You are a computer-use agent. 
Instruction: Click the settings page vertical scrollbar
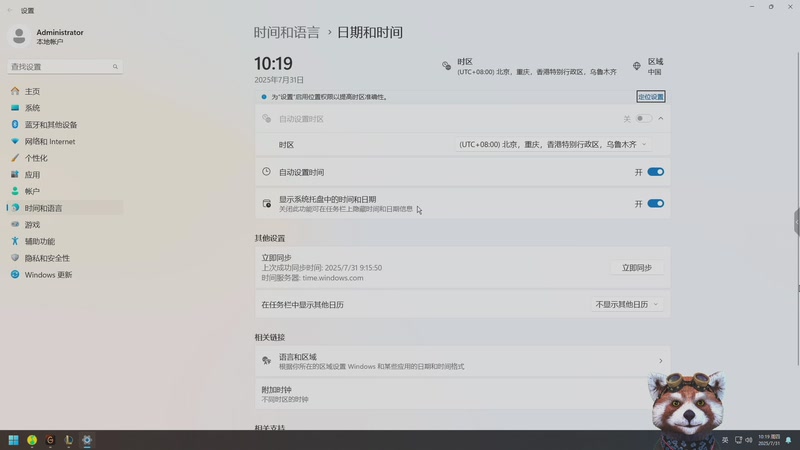798,208
